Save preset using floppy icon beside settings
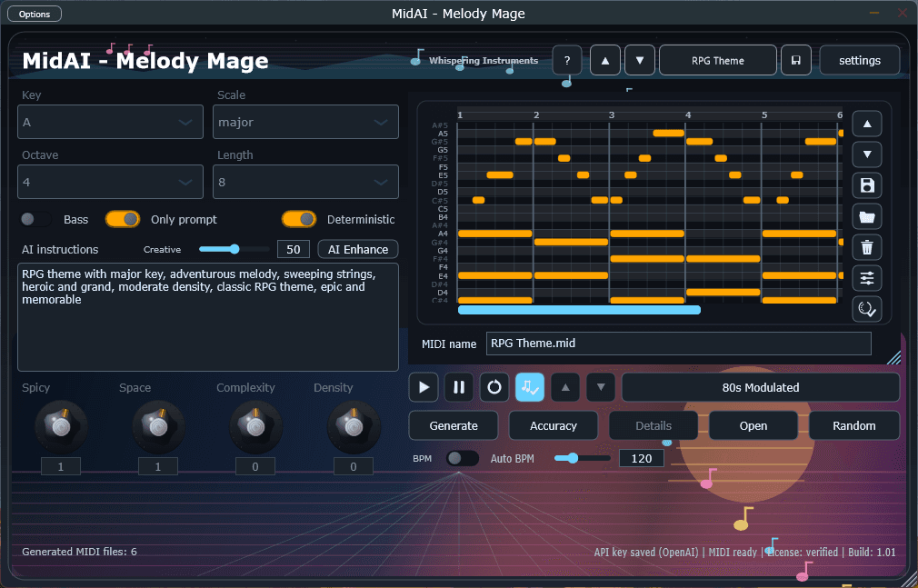Screen dimensions: 918x588 click(x=795, y=60)
